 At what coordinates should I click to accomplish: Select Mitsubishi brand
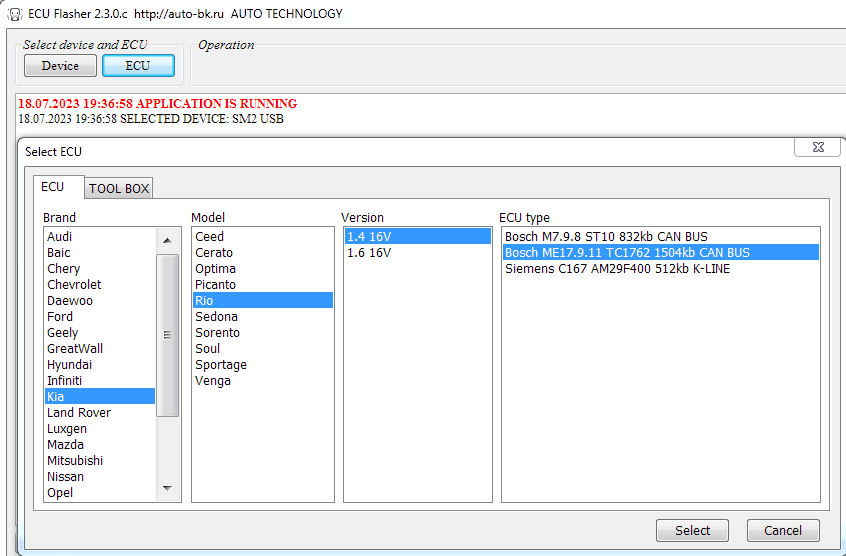[x=75, y=461]
